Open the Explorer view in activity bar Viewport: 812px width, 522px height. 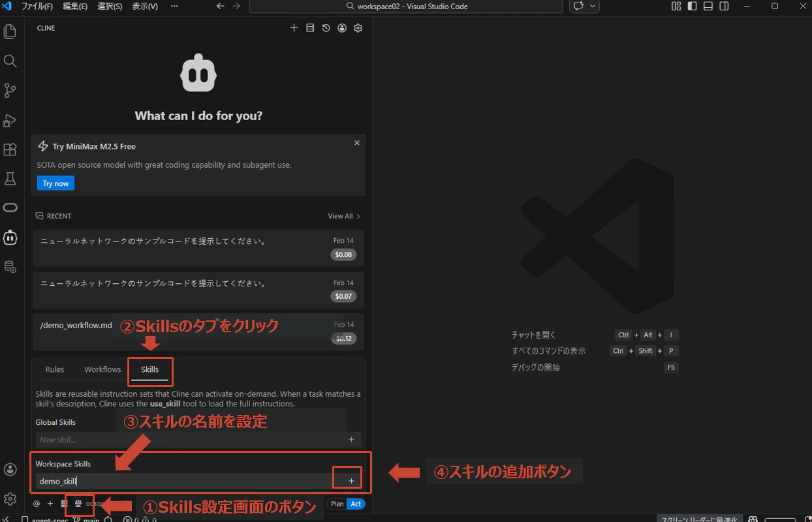[x=10, y=31]
